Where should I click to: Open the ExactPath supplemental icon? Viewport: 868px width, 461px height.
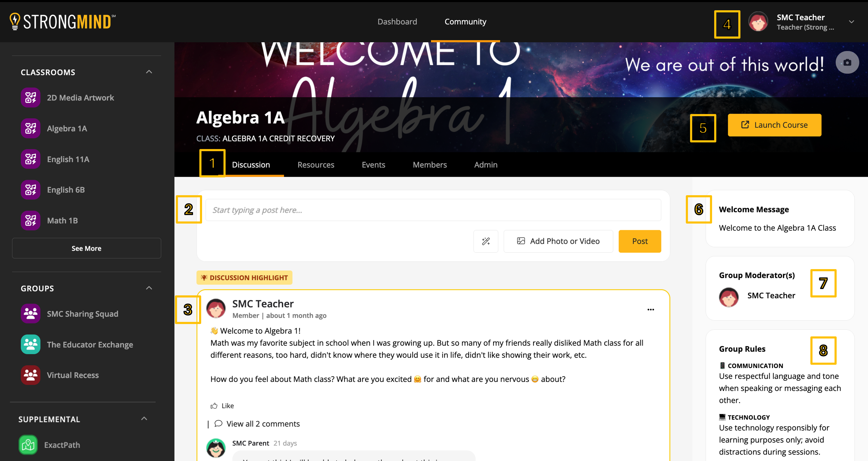[x=28, y=445]
